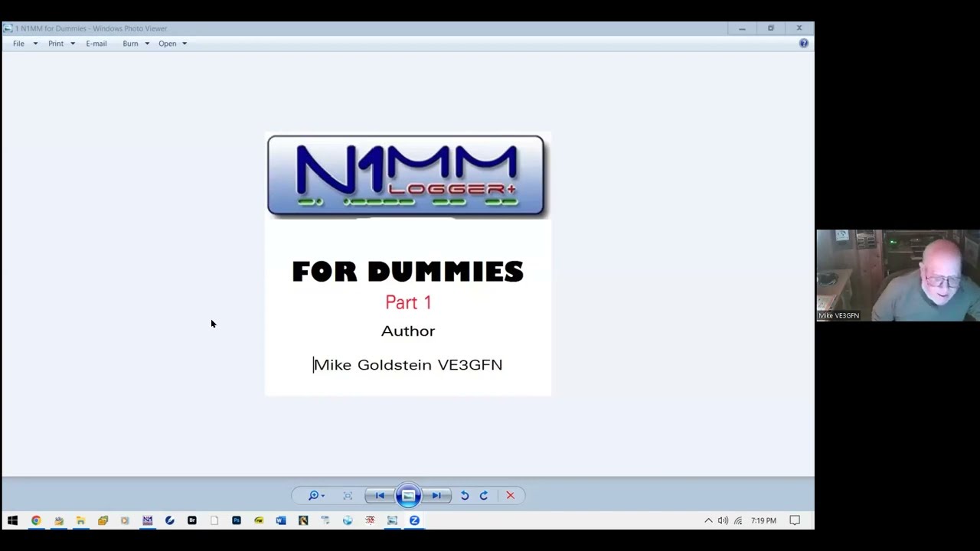Image resolution: width=980 pixels, height=551 pixels.
Task: Open blank document taskbar icon
Action: (x=214, y=520)
